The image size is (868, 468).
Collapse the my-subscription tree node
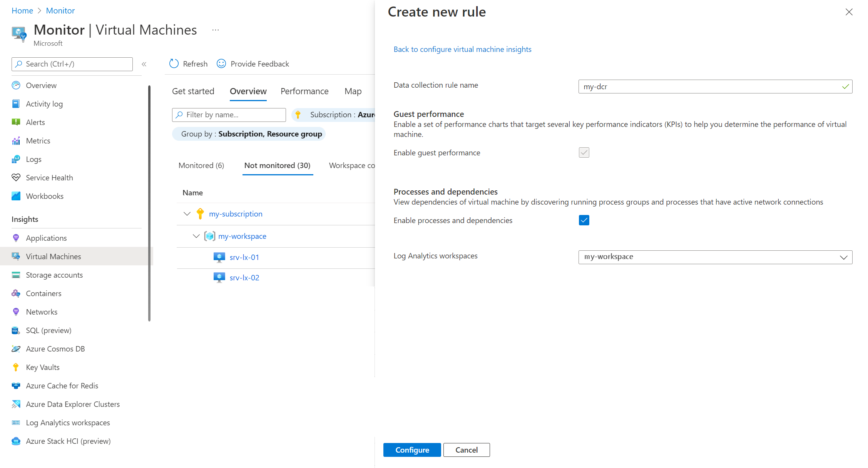187,214
